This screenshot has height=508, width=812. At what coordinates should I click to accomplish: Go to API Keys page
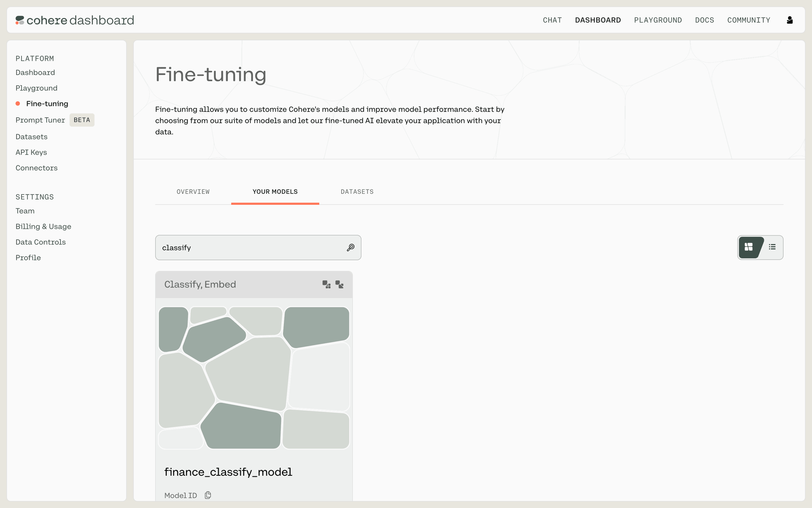(31, 152)
